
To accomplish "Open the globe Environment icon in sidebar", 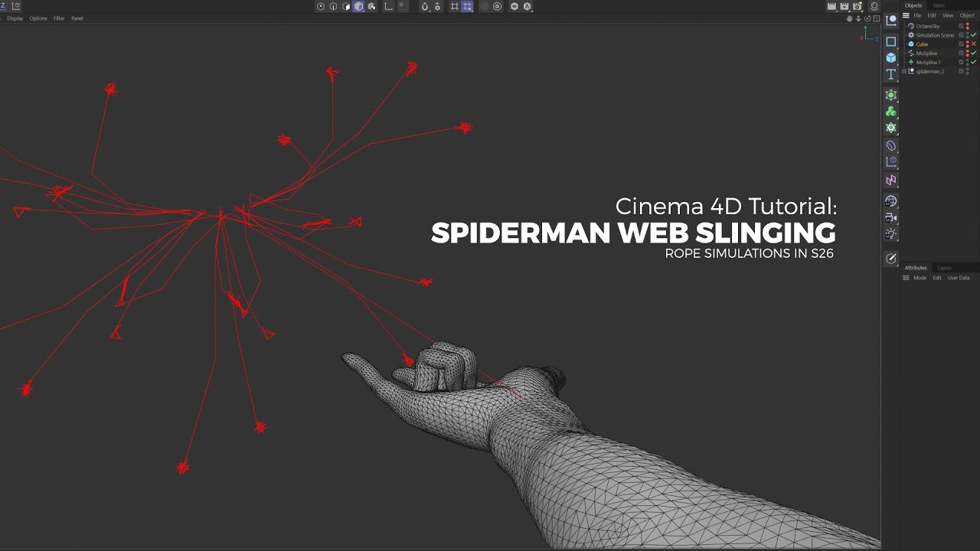I will tap(891, 201).
